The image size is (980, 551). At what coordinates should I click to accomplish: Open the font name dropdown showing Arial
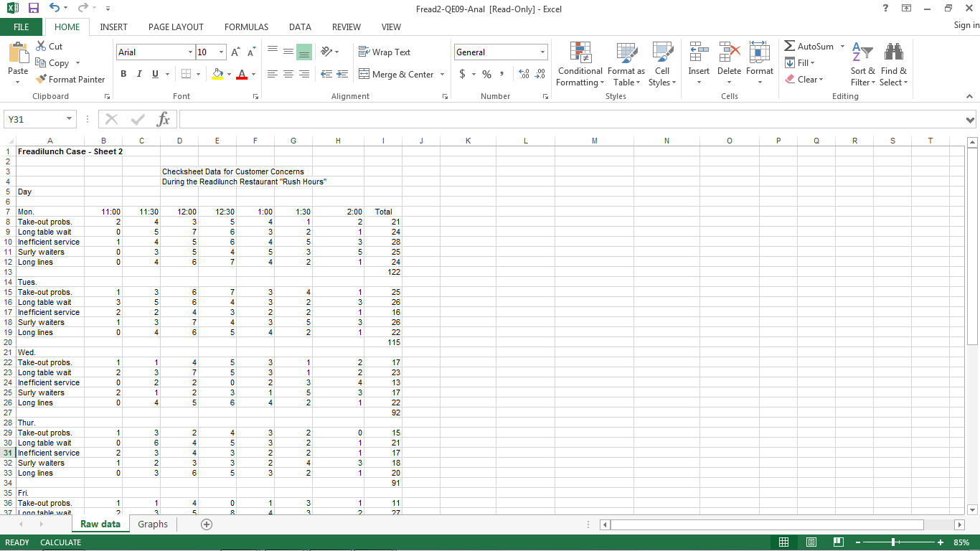(190, 52)
